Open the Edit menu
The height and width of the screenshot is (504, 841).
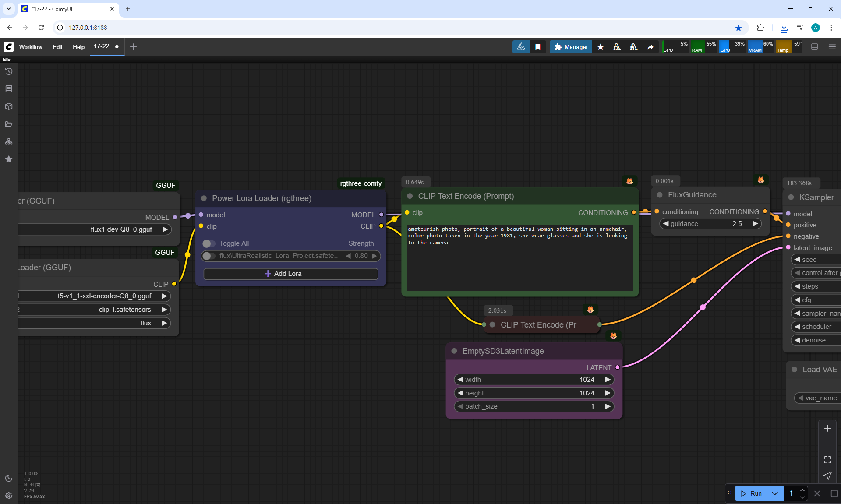pos(57,47)
